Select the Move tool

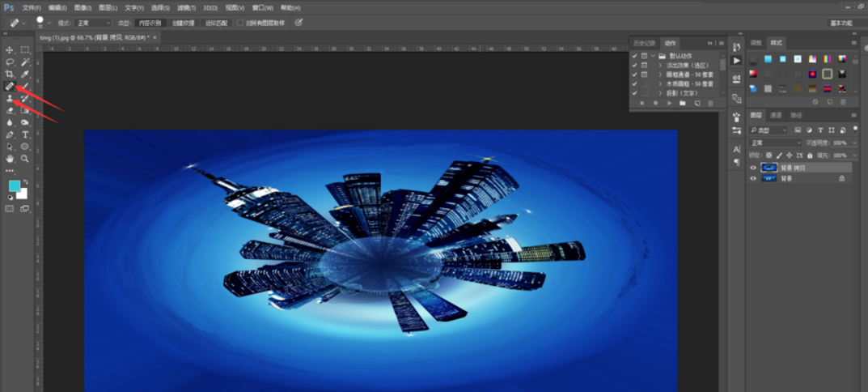coord(10,50)
